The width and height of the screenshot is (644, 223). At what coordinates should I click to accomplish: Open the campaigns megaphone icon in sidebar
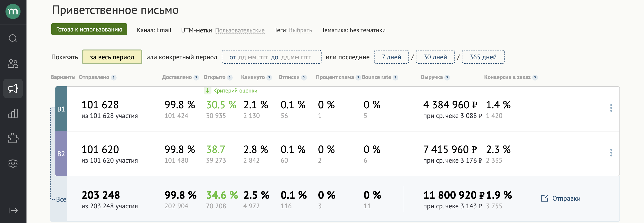(x=13, y=89)
